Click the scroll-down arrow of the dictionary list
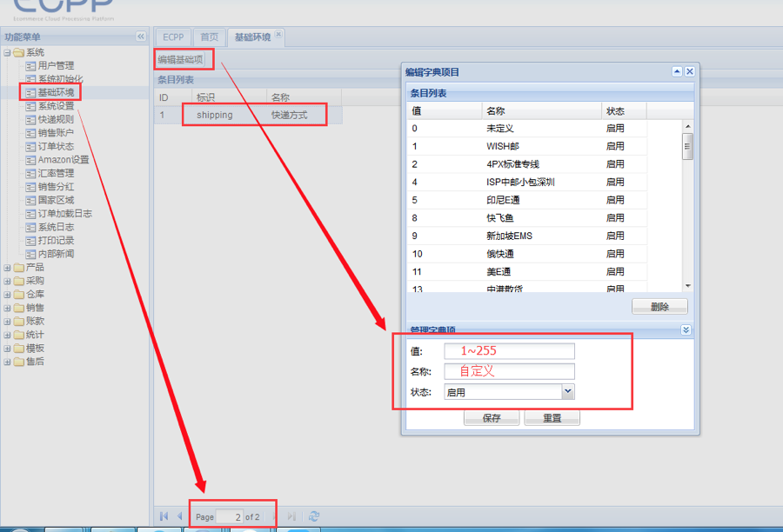Viewport: 783px width, 532px height. click(687, 286)
